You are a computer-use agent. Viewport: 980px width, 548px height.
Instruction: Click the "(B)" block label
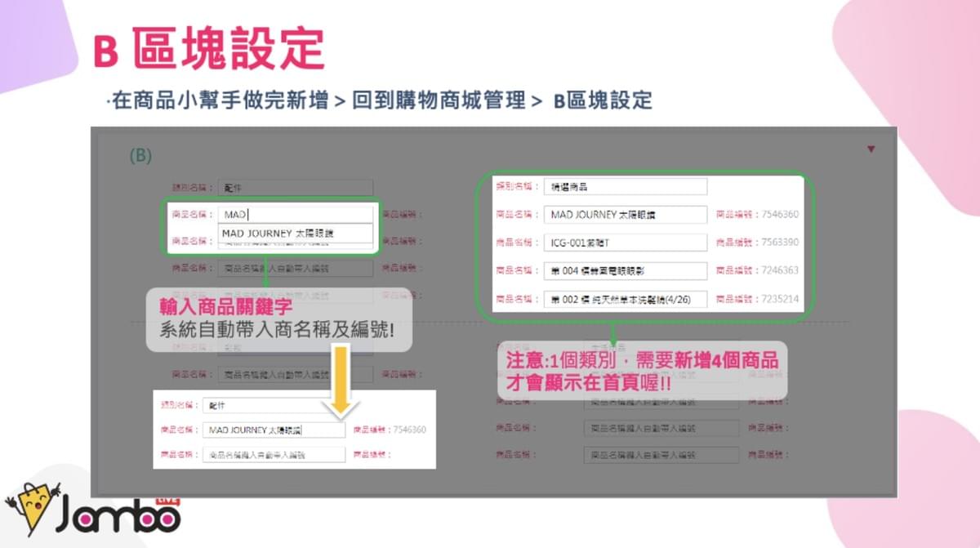pos(141,156)
